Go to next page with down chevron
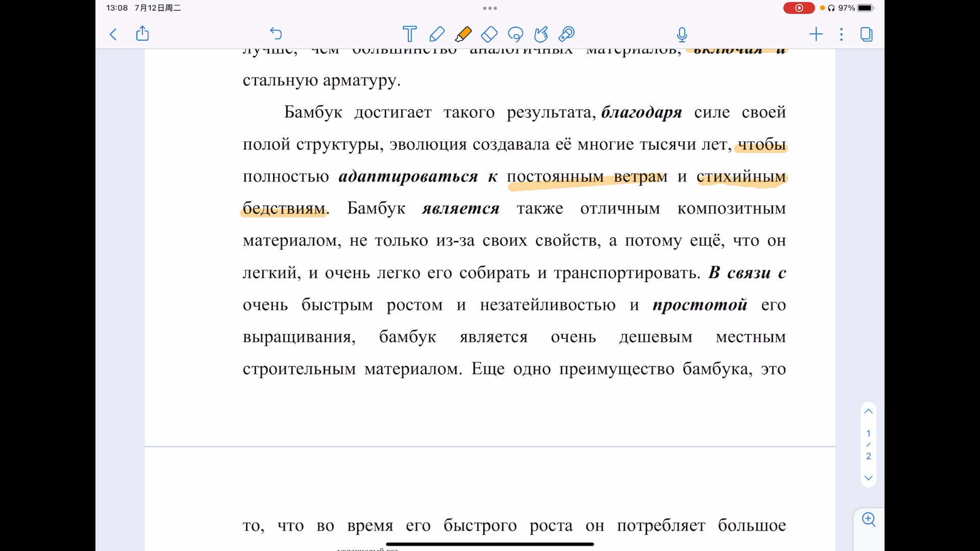 (x=868, y=478)
